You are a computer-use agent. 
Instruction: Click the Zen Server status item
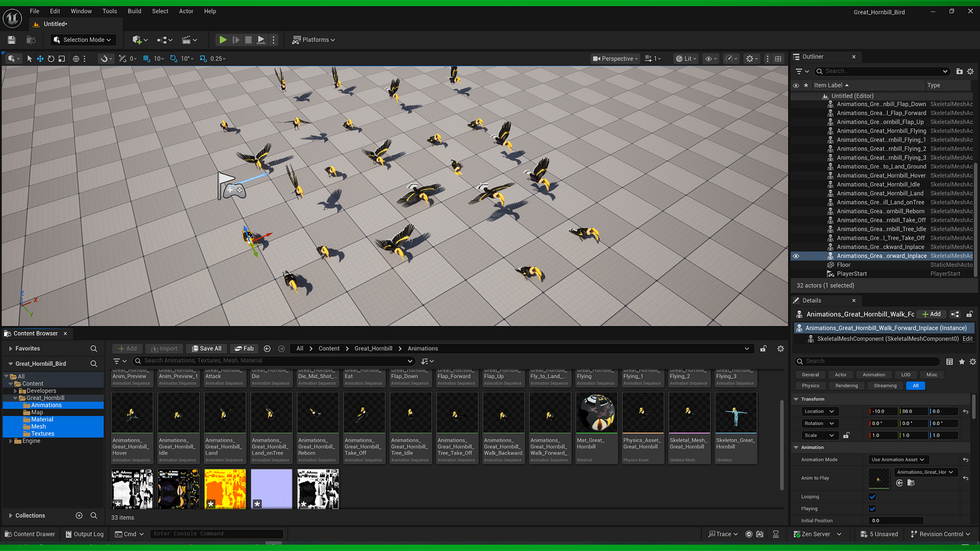817,534
